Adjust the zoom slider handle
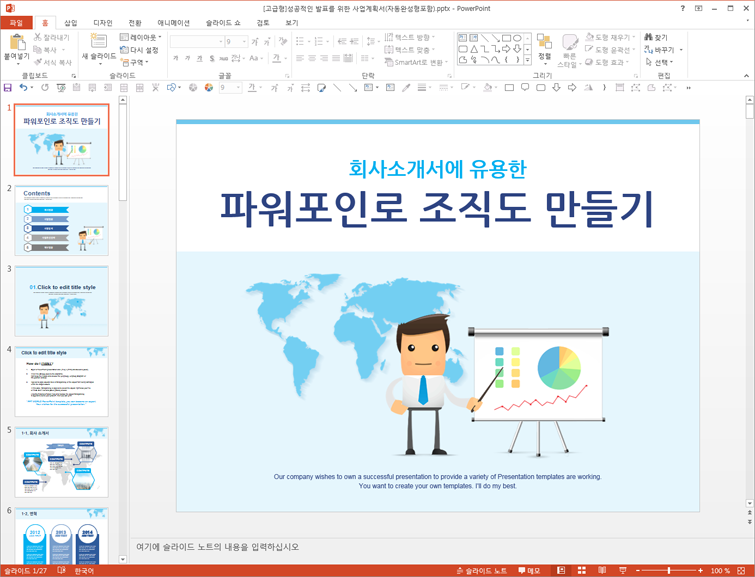755x577 pixels. [669, 571]
